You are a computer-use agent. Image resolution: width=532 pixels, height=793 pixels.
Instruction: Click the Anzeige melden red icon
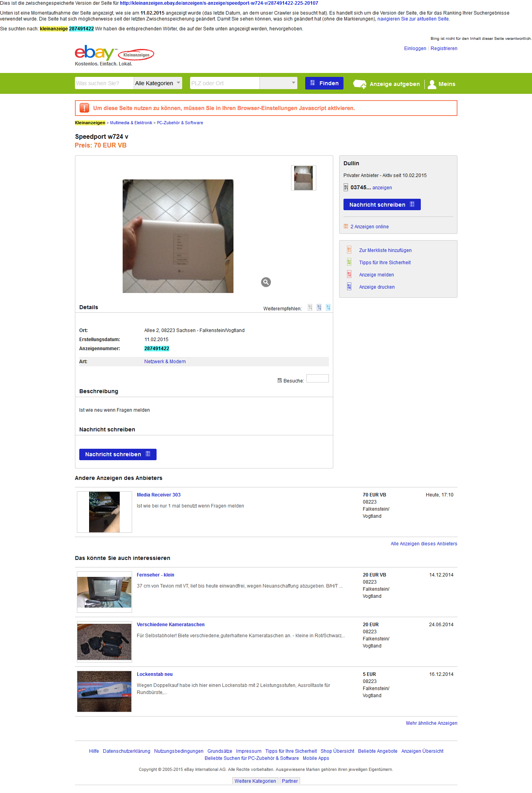point(349,274)
